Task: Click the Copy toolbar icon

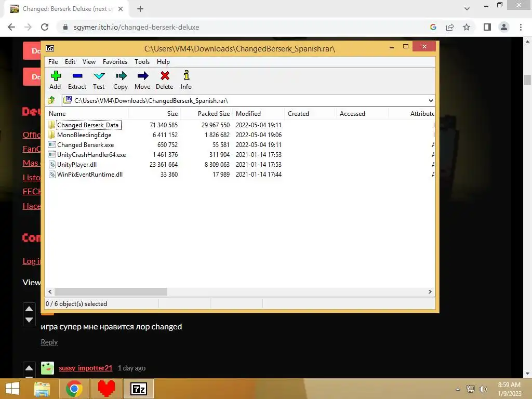Action: 121,81
